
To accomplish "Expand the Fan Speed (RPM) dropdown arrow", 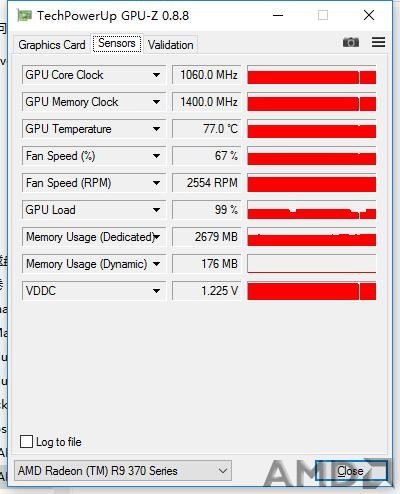I will point(156,183).
